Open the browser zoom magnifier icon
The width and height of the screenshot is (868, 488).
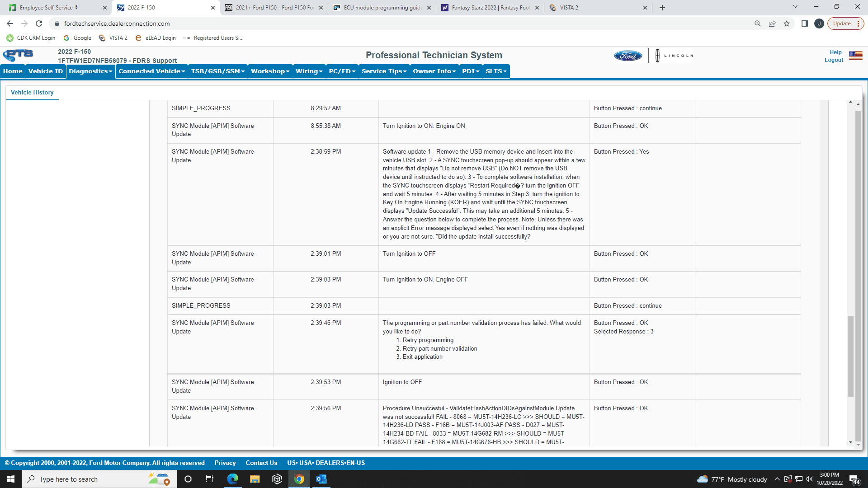coord(758,23)
